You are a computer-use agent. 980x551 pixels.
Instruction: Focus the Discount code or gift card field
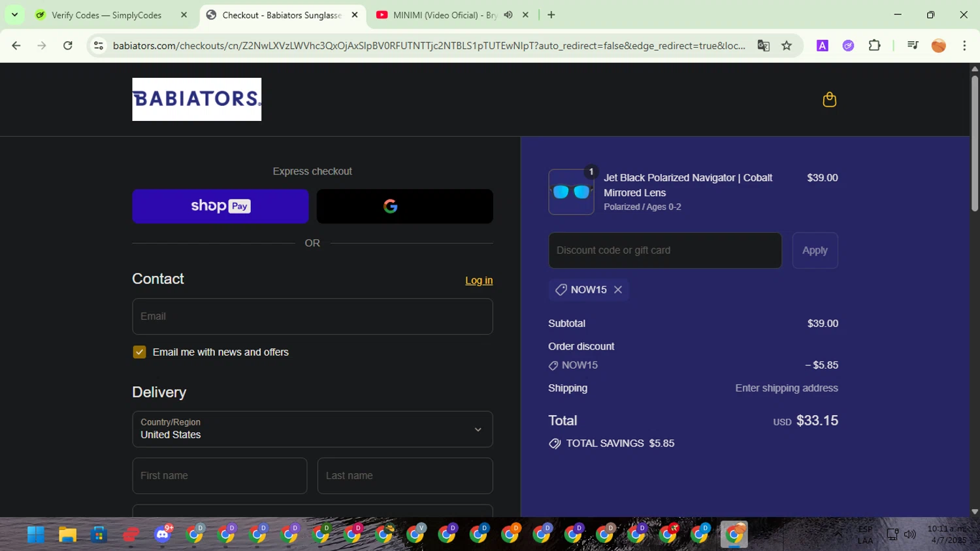pyautogui.click(x=665, y=250)
